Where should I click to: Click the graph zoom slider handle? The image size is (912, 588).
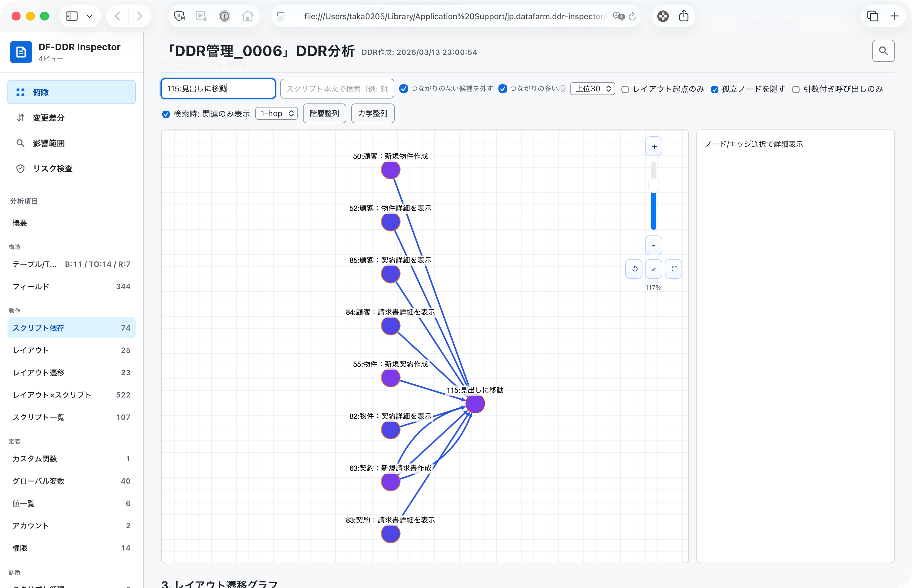coord(654,186)
